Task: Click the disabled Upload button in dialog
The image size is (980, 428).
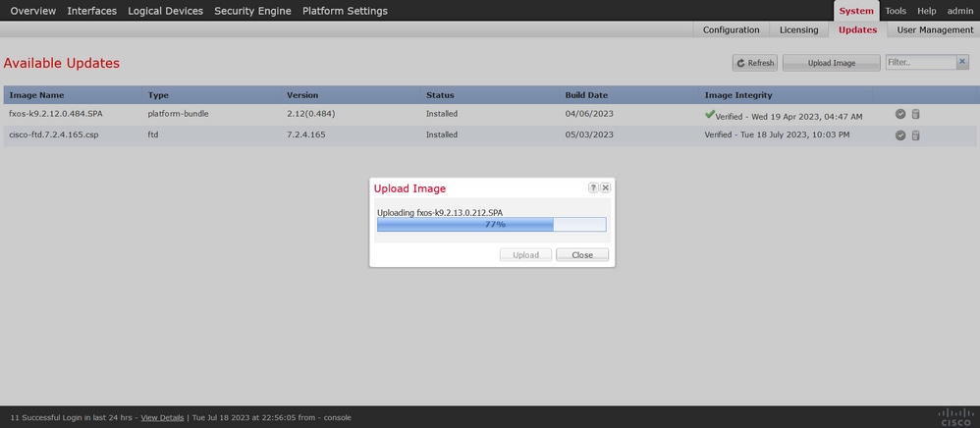Action: tap(525, 255)
